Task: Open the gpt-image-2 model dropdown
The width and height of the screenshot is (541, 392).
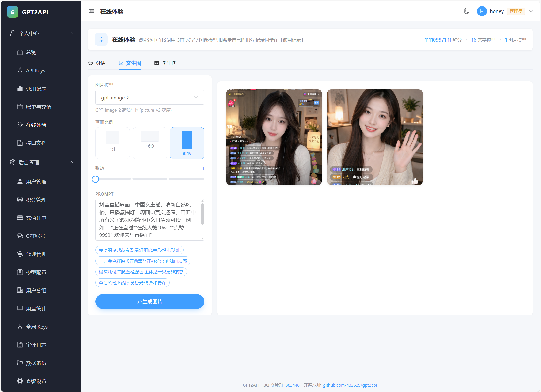Action: [x=150, y=97]
